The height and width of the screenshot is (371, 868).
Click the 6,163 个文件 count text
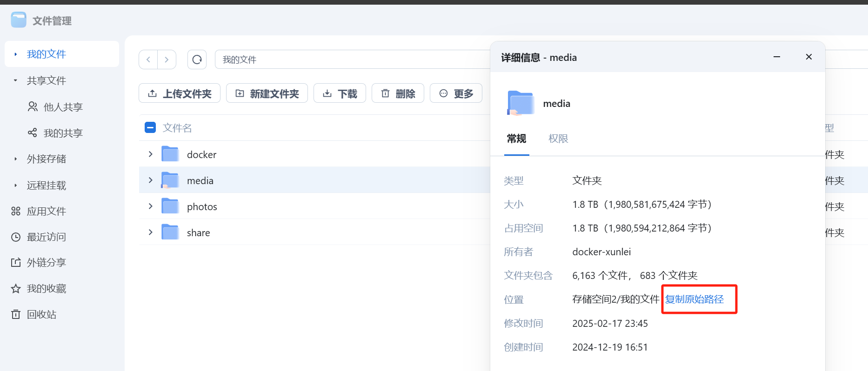click(x=600, y=276)
